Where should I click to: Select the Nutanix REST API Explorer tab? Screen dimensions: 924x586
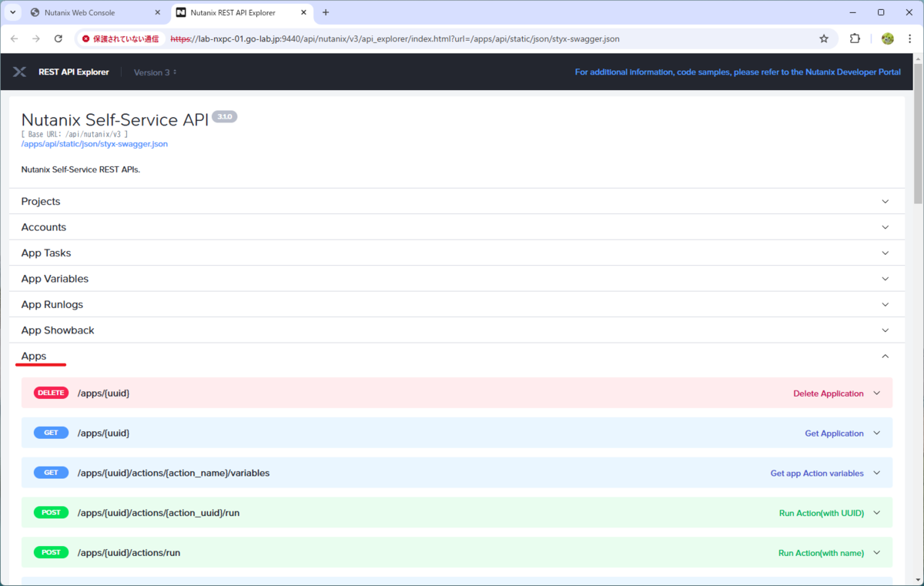[x=241, y=13]
